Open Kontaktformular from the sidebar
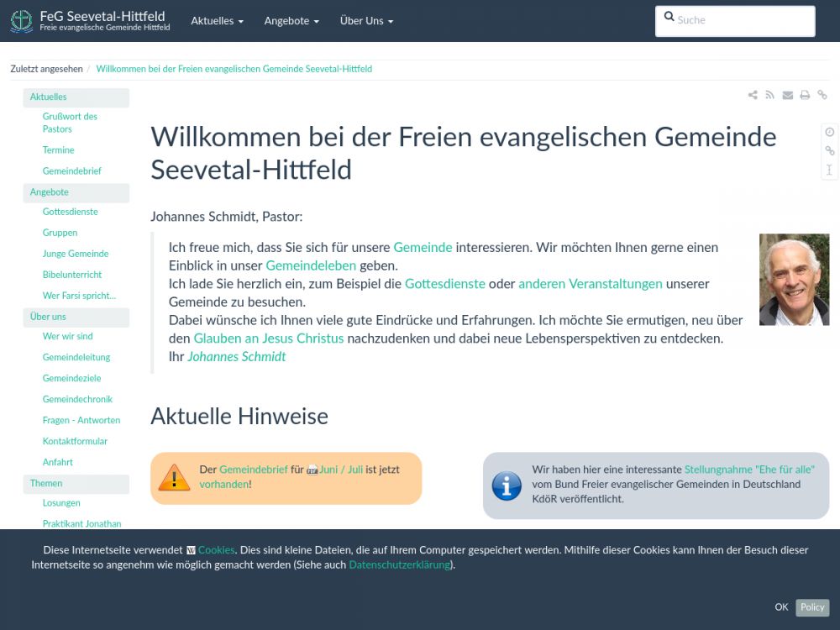The image size is (840, 630). click(x=75, y=441)
